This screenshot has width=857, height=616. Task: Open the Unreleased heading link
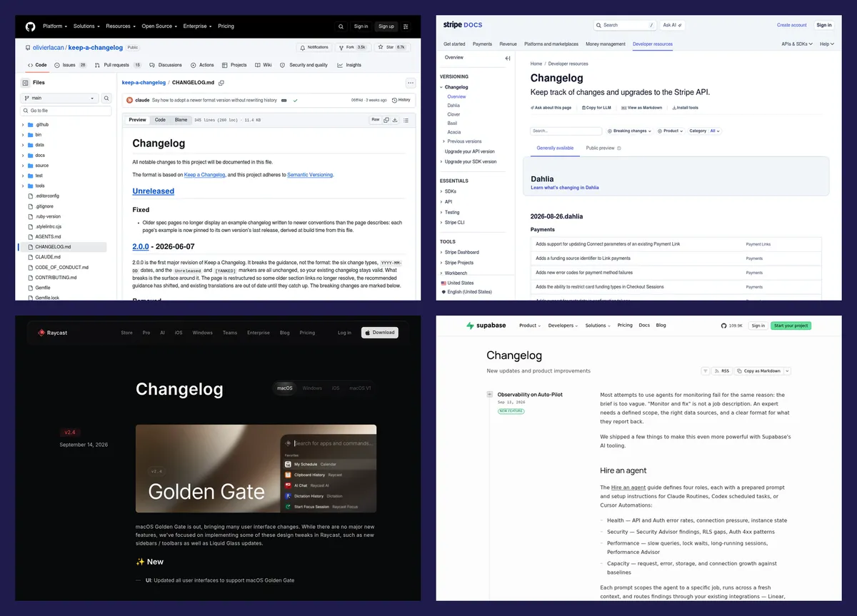(x=154, y=191)
